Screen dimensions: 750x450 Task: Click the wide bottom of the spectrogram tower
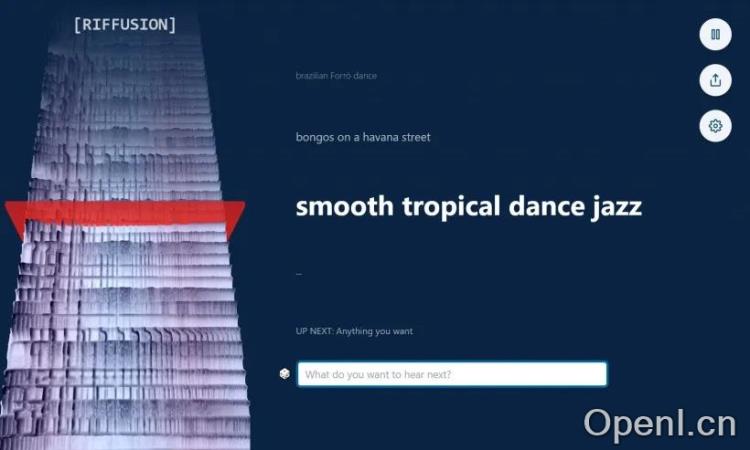coord(125,420)
